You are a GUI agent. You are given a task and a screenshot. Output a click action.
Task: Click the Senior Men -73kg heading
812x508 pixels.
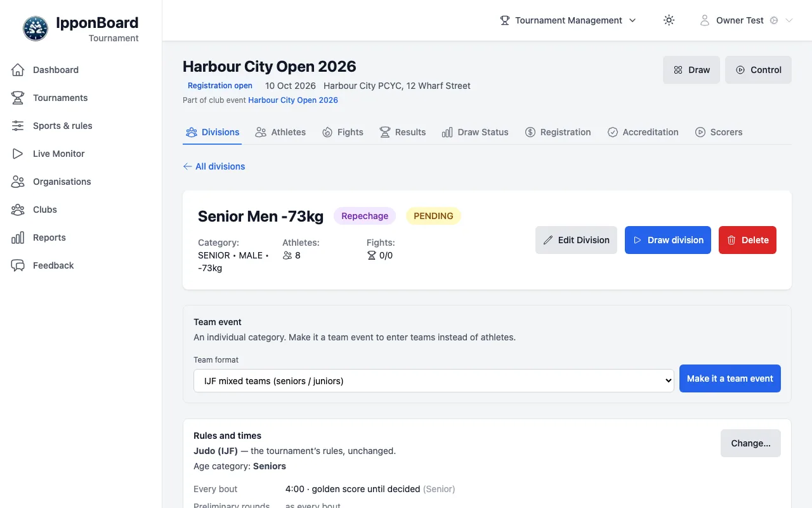[x=261, y=216]
